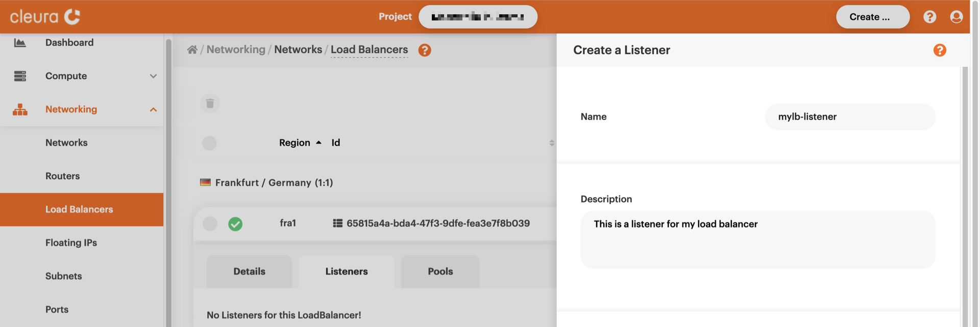Open help icon in Create a Listener panel
Viewport: 980px width, 327px height.
(939, 50)
